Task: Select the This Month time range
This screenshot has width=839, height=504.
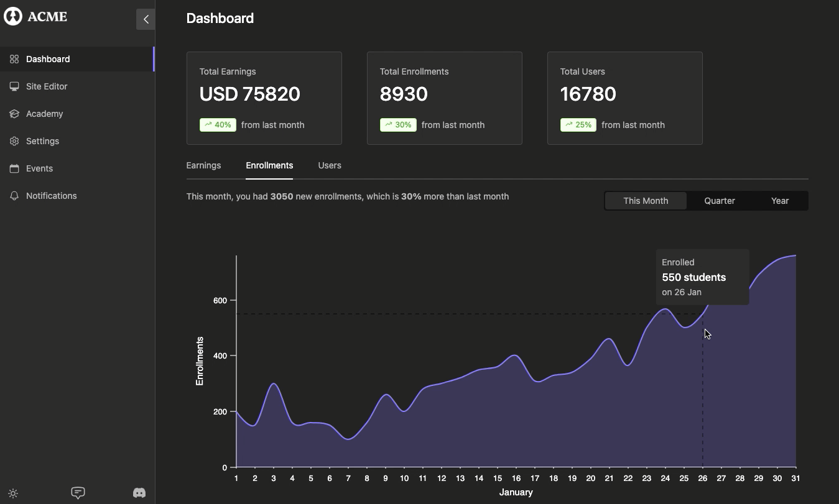Action: (646, 201)
